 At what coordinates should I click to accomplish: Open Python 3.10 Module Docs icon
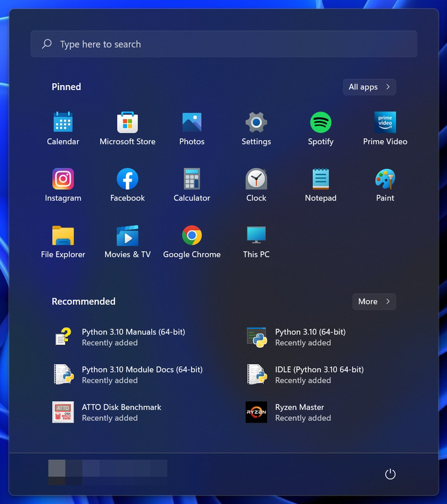(63, 374)
